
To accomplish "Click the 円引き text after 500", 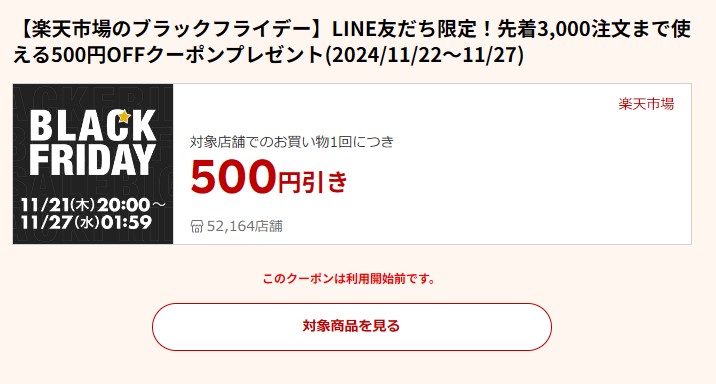I will [x=313, y=182].
